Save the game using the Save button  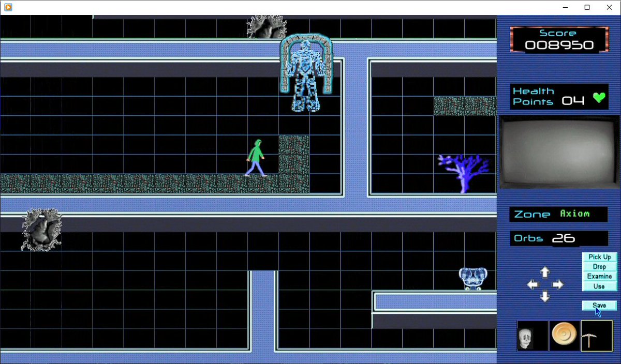click(599, 305)
